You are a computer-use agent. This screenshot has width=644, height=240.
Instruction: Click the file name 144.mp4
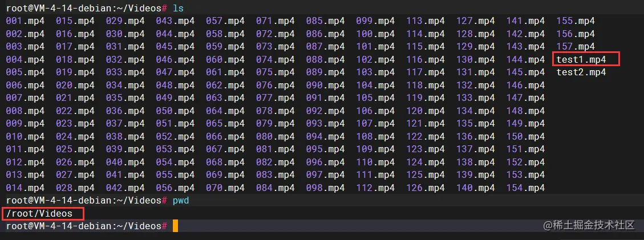tap(526, 60)
